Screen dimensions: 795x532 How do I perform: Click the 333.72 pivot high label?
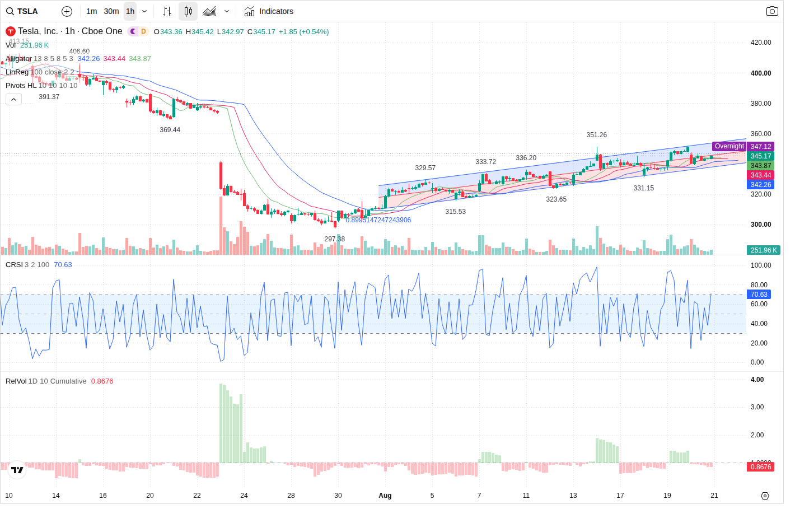point(485,162)
